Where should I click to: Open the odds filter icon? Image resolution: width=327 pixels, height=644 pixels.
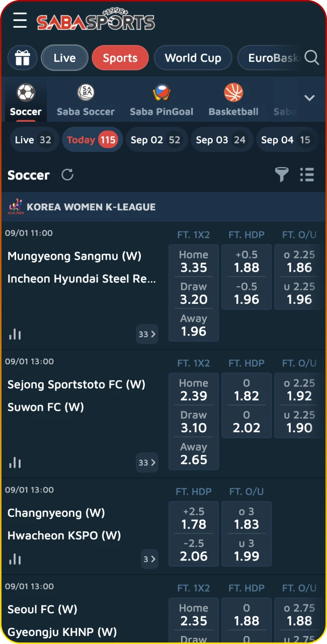[281, 175]
